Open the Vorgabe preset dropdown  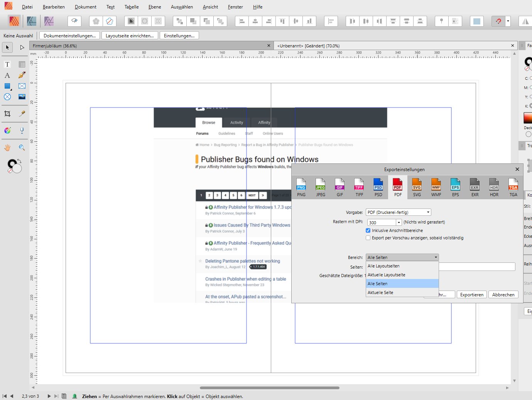(x=398, y=212)
